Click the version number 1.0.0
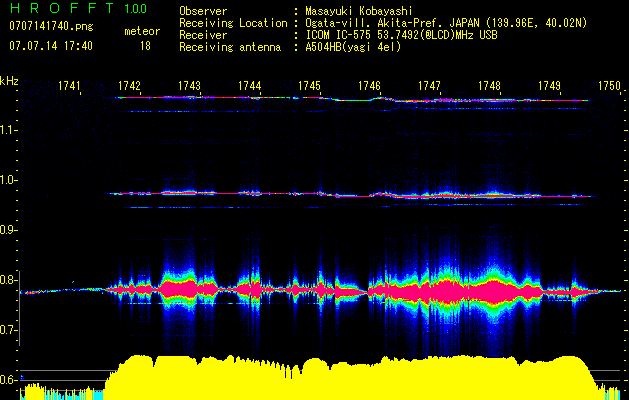This screenshot has height=400, width=629. (x=136, y=8)
